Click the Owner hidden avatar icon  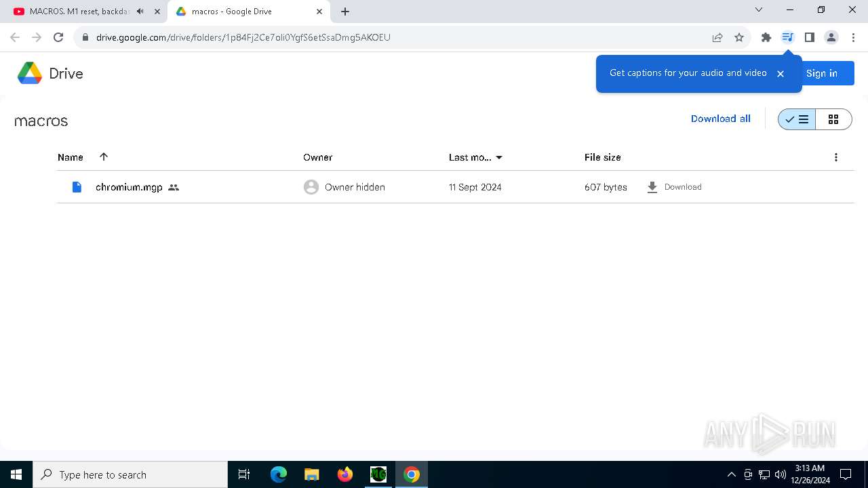(x=311, y=187)
